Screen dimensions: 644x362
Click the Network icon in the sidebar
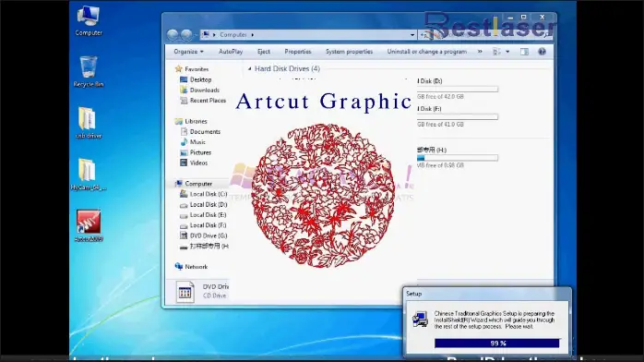(x=179, y=267)
